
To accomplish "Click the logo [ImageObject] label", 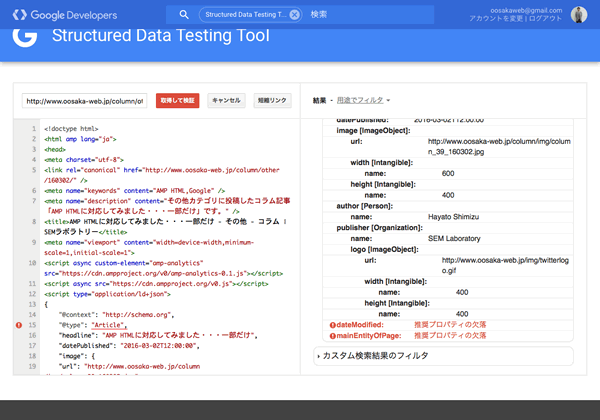I will point(385,250).
